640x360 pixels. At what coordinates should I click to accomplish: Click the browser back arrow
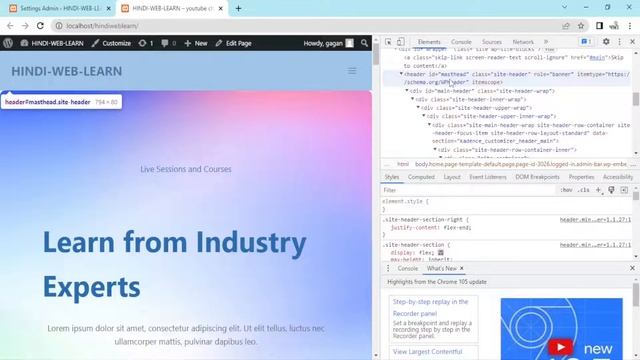click(10, 26)
